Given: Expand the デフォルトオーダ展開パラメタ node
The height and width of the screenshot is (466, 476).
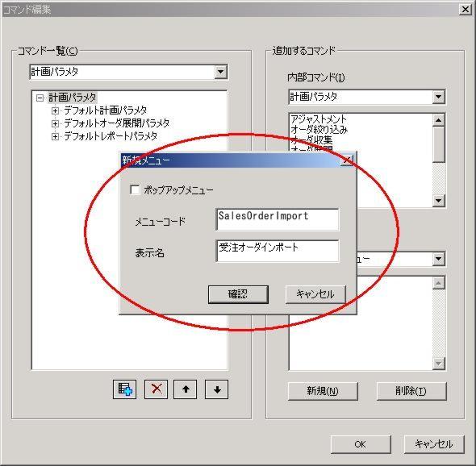Looking at the screenshot, I should pos(55,123).
